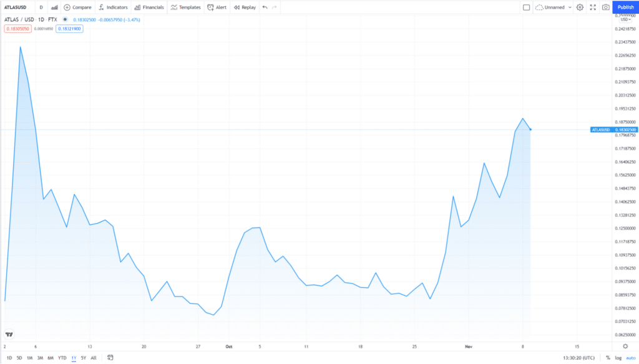The height and width of the screenshot is (364, 639).
Task: Open the Indicators fx menu
Action: (x=113, y=7)
